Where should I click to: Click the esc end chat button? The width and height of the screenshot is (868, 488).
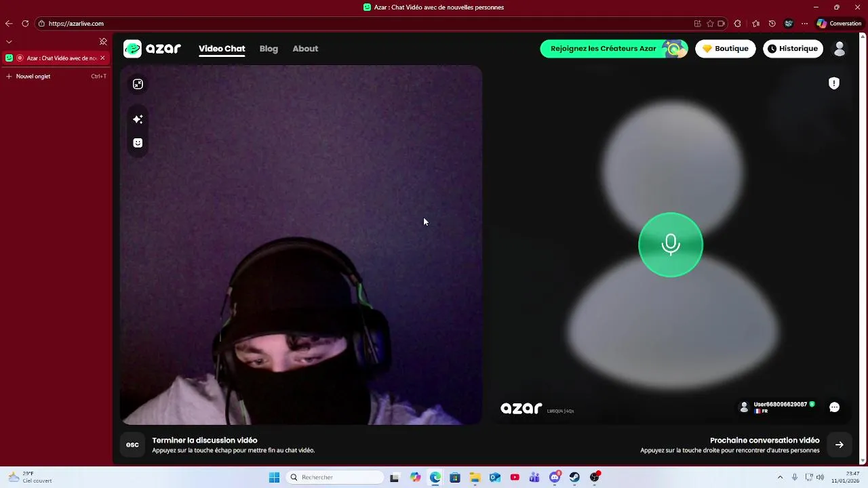(132, 445)
